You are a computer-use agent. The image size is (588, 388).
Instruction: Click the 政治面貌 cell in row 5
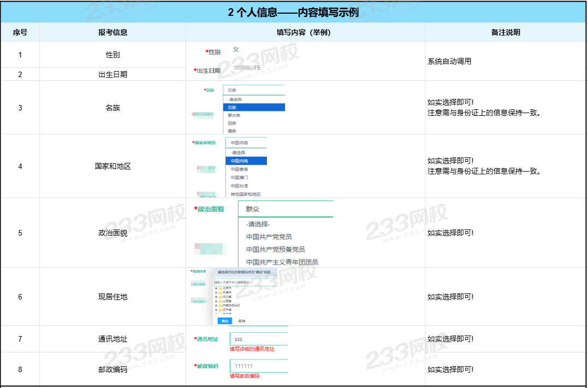coord(113,233)
